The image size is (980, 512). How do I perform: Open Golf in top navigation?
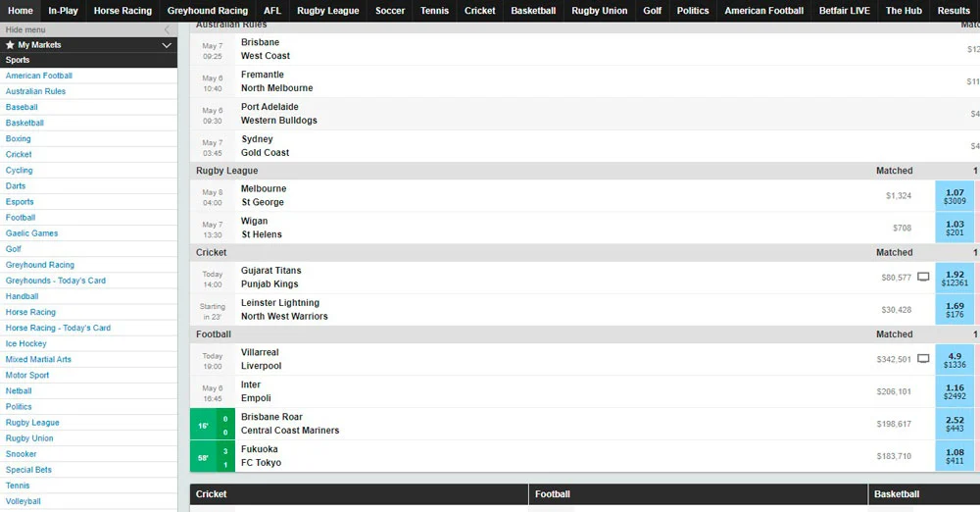coord(653,11)
